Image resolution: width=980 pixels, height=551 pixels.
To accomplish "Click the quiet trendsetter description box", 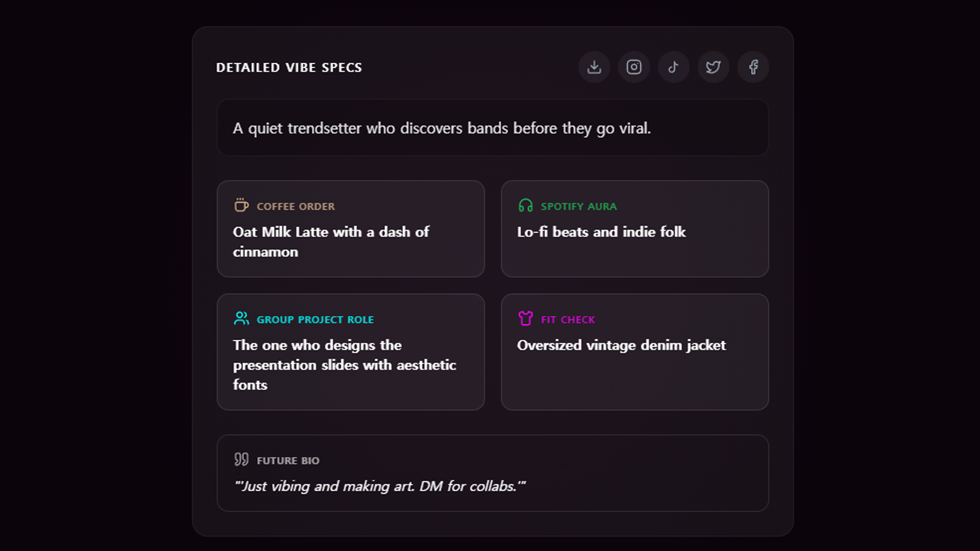I will pos(493,128).
